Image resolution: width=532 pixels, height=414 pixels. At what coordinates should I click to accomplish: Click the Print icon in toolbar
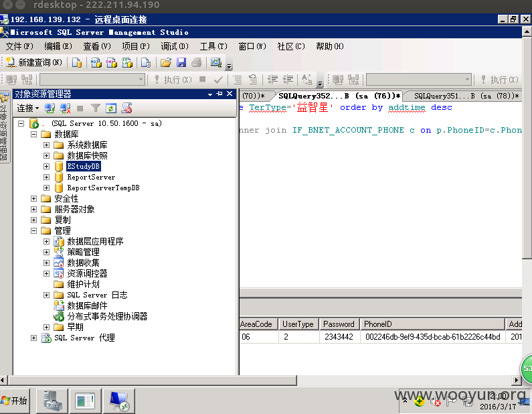click(x=197, y=62)
